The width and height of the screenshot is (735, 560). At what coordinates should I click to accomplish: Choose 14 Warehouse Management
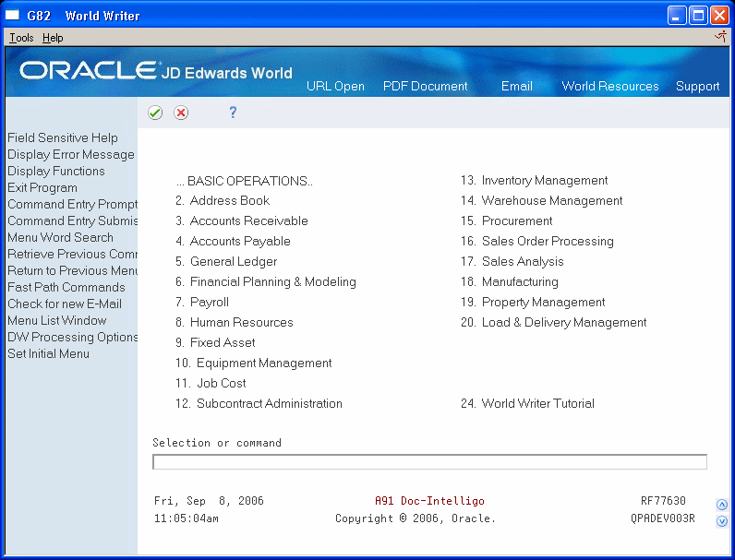tap(541, 201)
